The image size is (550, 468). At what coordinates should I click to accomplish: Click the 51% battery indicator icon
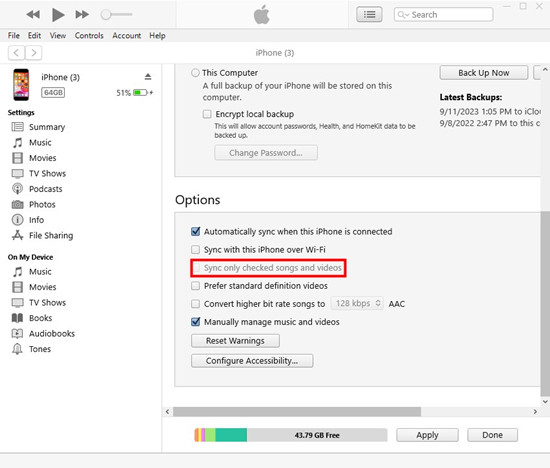140,93
